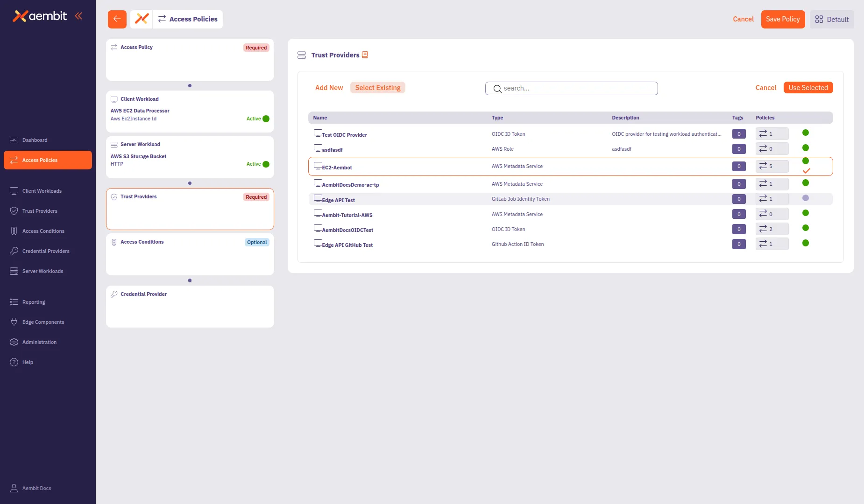
Task: Collapse the sidebar with the double chevron
Action: point(78,15)
